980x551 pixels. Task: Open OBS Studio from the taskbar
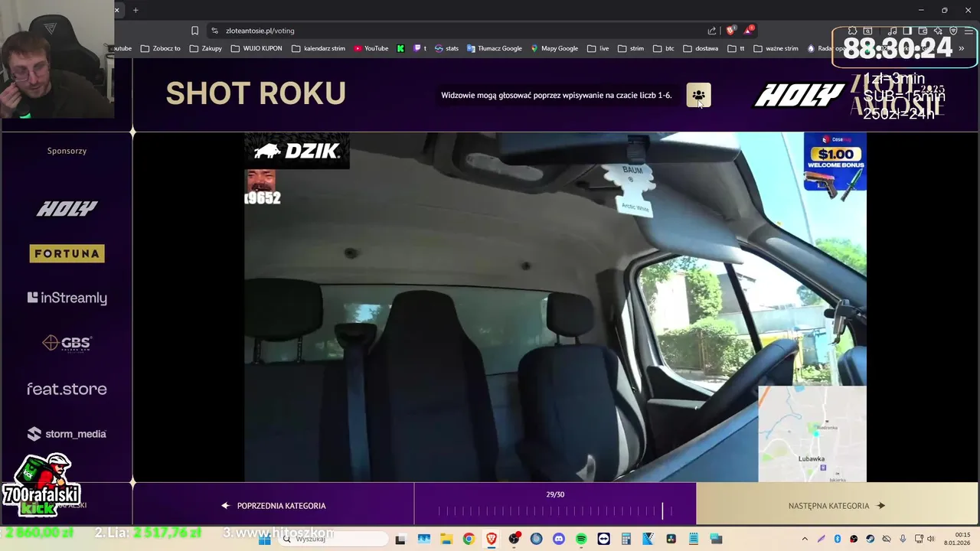tap(514, 539)
